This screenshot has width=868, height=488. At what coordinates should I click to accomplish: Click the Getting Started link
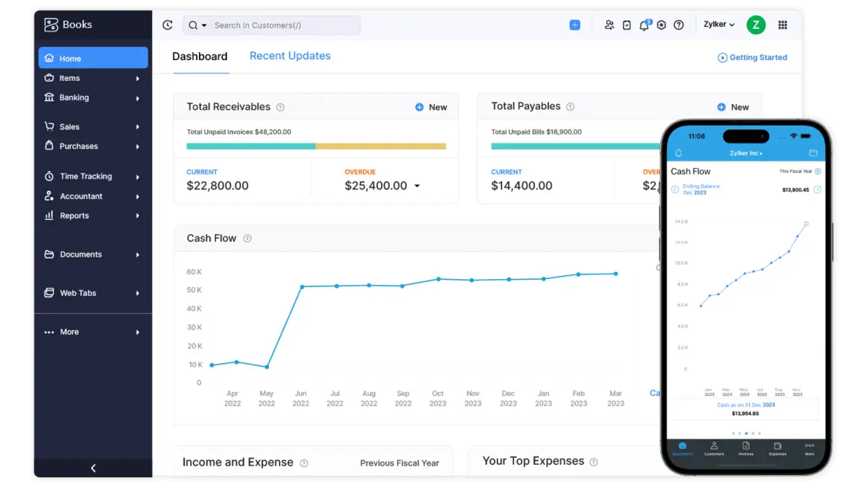click(752, 57)
